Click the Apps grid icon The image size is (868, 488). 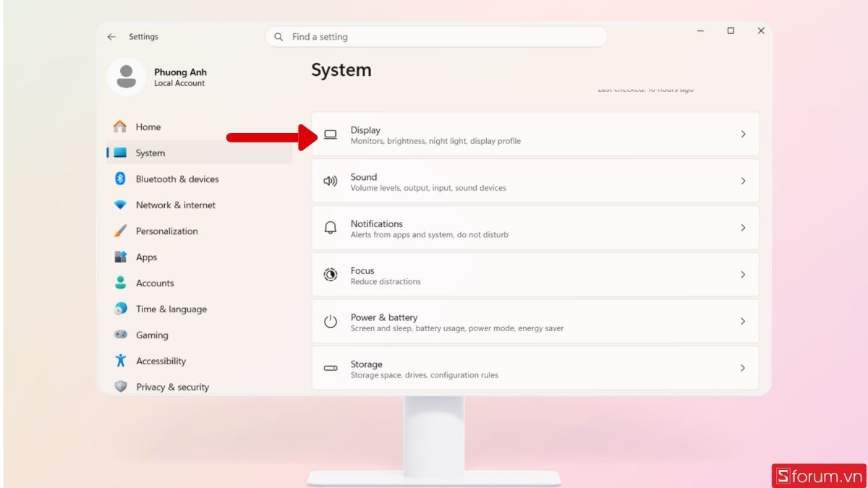click(120, 257)
